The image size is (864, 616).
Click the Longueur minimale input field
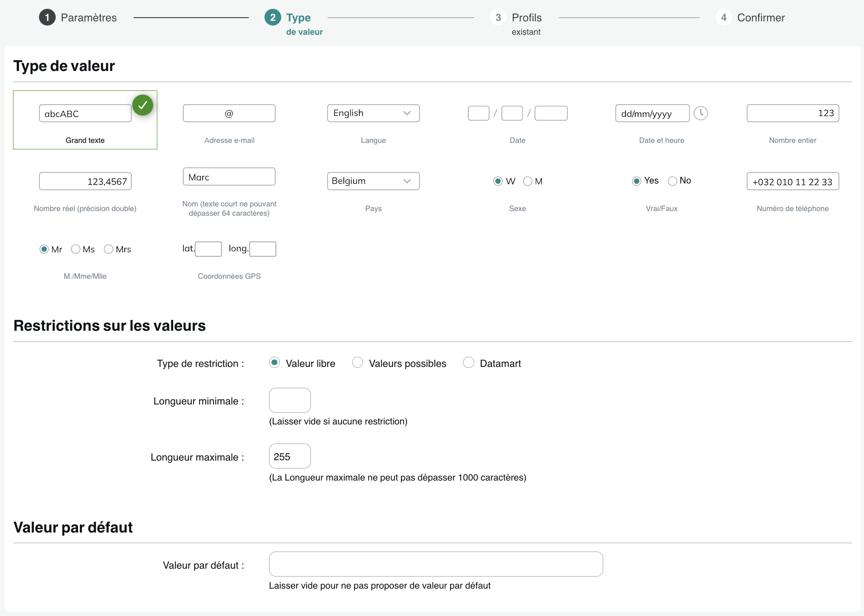290,400
